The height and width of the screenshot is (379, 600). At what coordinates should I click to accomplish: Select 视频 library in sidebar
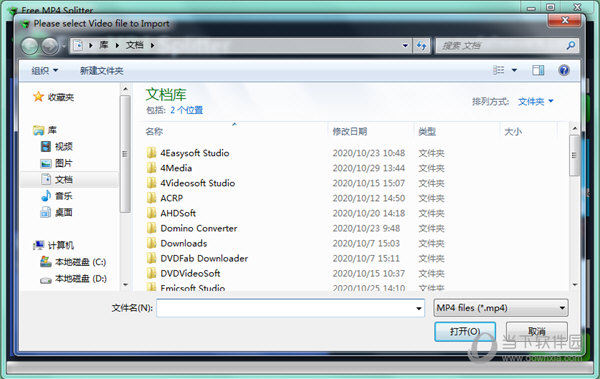pyautogui.click(x=57, y=146)
